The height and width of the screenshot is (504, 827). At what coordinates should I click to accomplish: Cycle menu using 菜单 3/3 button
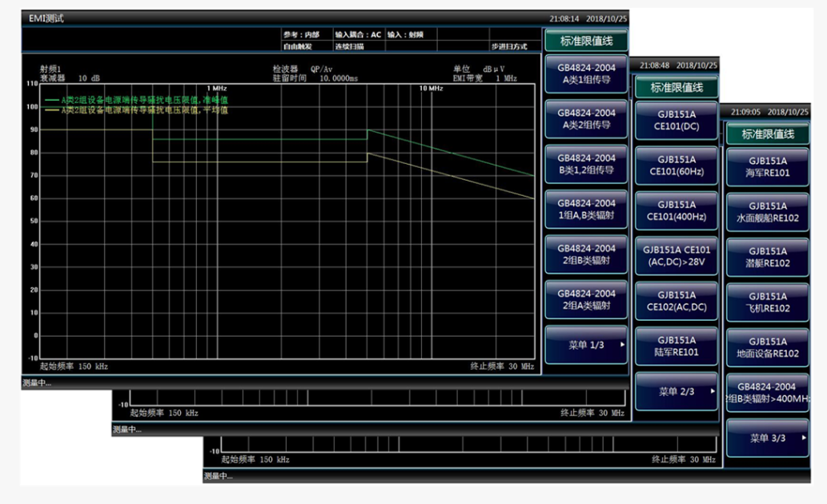click(x=767, y=438)
